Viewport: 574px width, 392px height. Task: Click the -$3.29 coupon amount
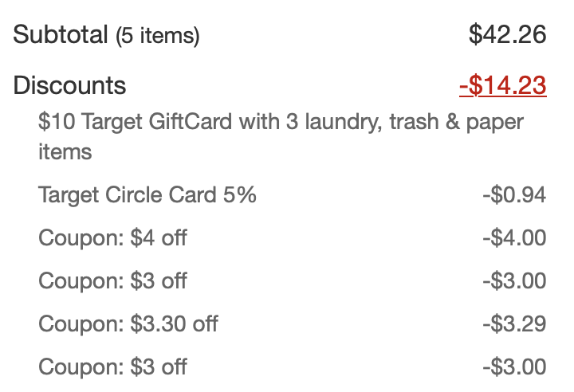pos(514,323)
